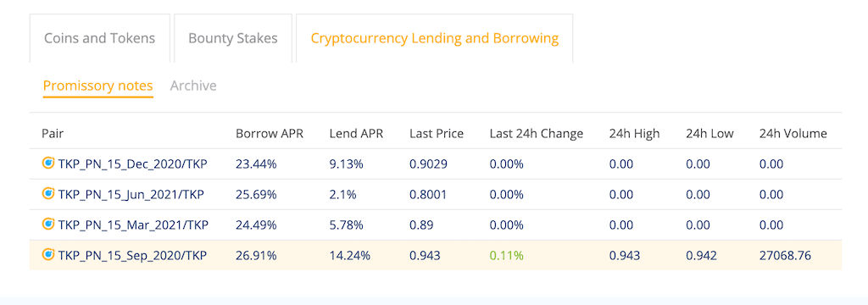Sort by the Borrow APR column header
The height and width of the screenshot is (305, 868).
click(x=270, y=133)
